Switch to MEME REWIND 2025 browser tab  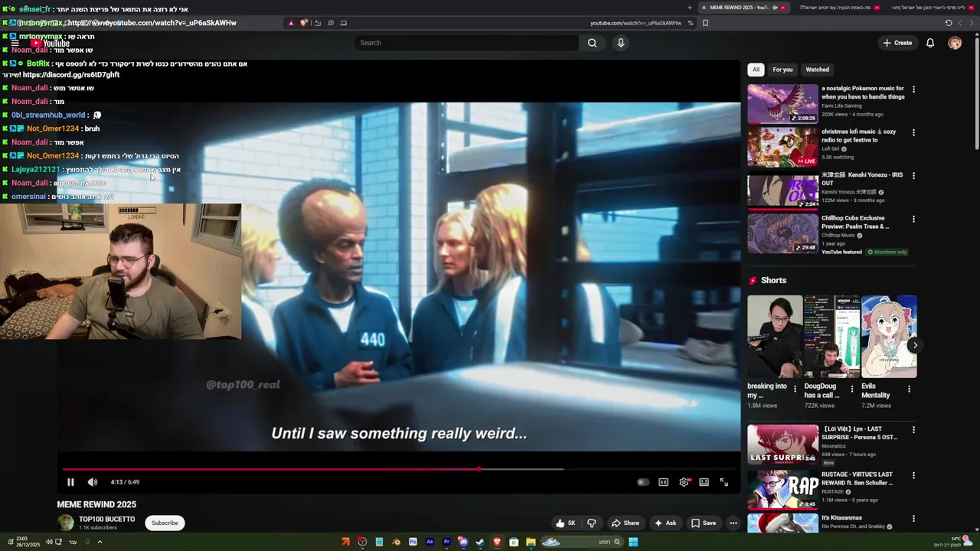point(740,8)
